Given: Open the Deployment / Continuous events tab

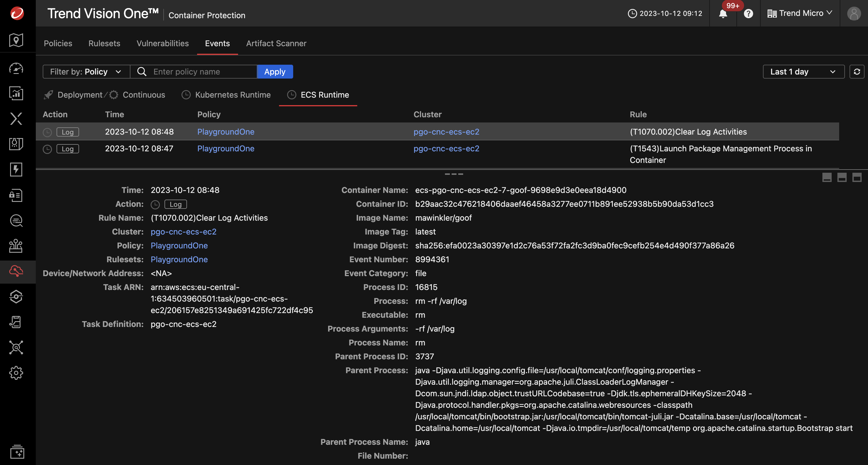Looking at the screenshot, I should [x=104, y=95].
